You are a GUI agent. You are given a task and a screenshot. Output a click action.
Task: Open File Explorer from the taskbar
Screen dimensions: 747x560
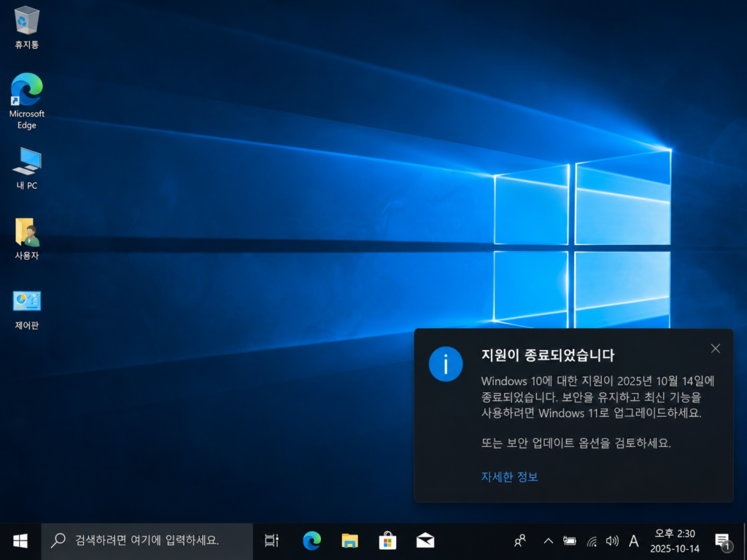pos(349,541)
